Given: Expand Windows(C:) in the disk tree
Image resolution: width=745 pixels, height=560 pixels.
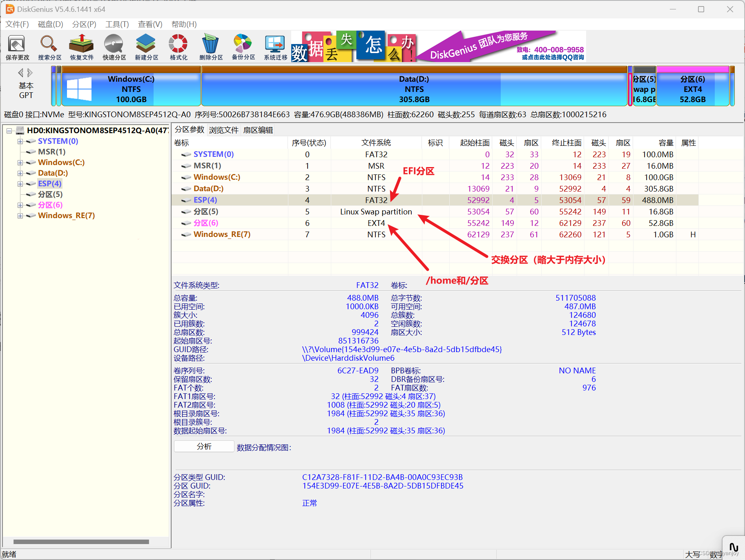Looking at the screenshot, I should [20, 163].
